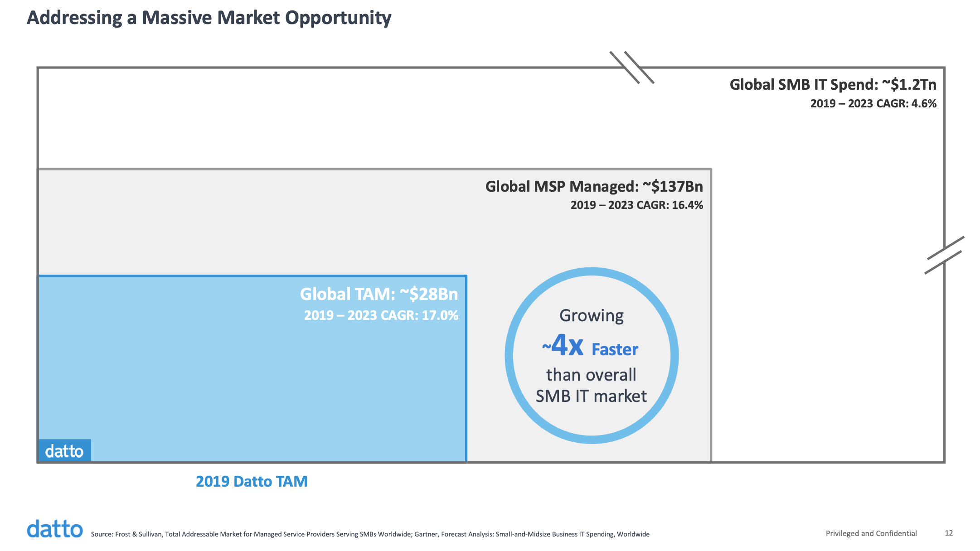The image size is (980, 551).
Task: Click the '2019 – 2023 CAGR: 16.4%' text
Action: click(x=636, y=205)
